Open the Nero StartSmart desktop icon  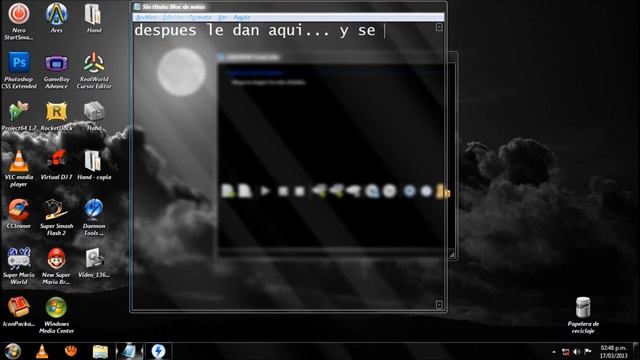(x=19, y=21)
